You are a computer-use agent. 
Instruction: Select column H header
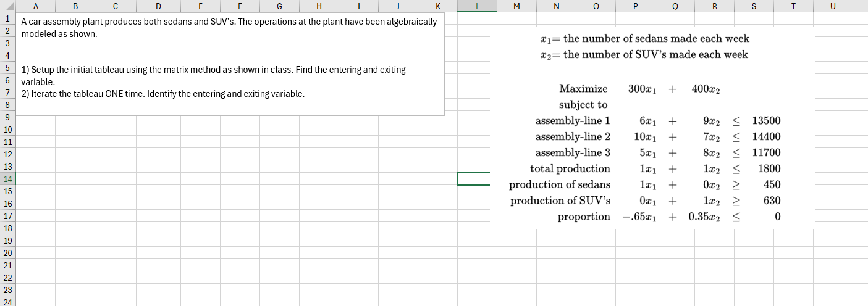tap(318, 6)
